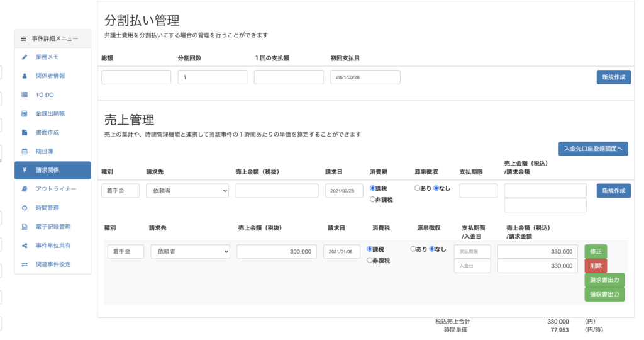Click the share icon for 事件単位共有
The image size is (644, 340).
pyautogui.click(x=25, y=246)
